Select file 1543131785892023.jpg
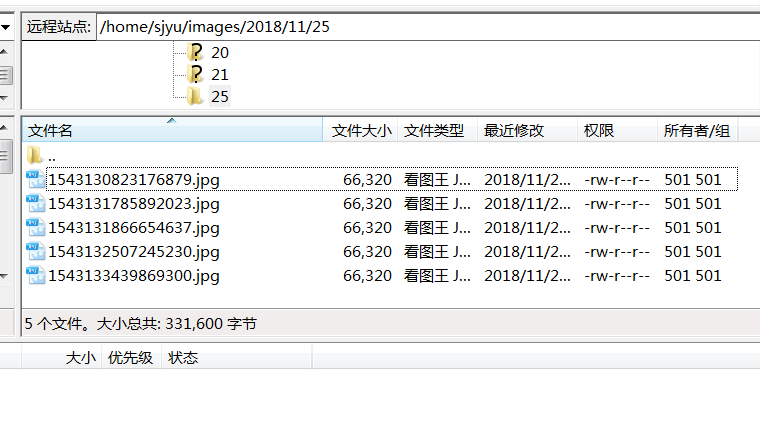This screenshot has width=760, height=436. tap(134, 203)
